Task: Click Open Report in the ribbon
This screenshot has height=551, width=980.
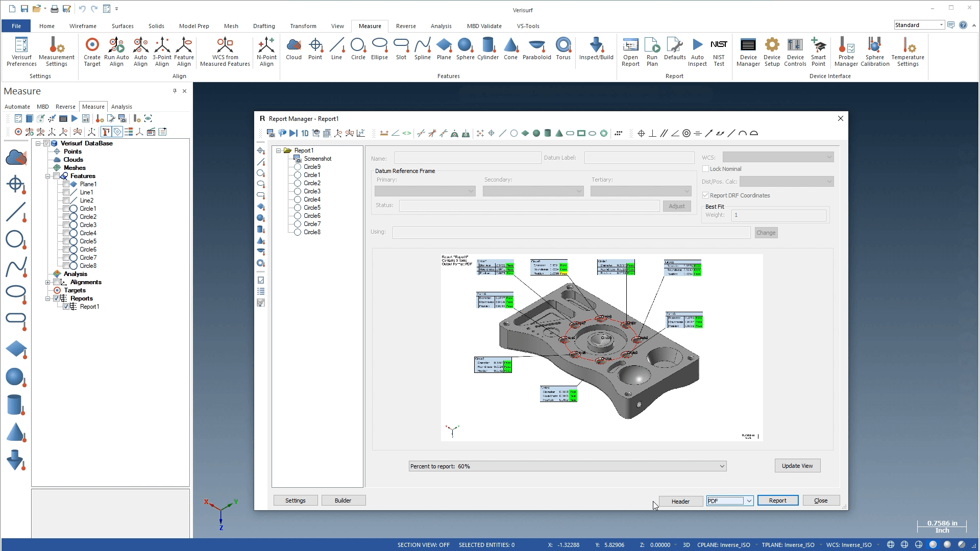Action: 630,52
